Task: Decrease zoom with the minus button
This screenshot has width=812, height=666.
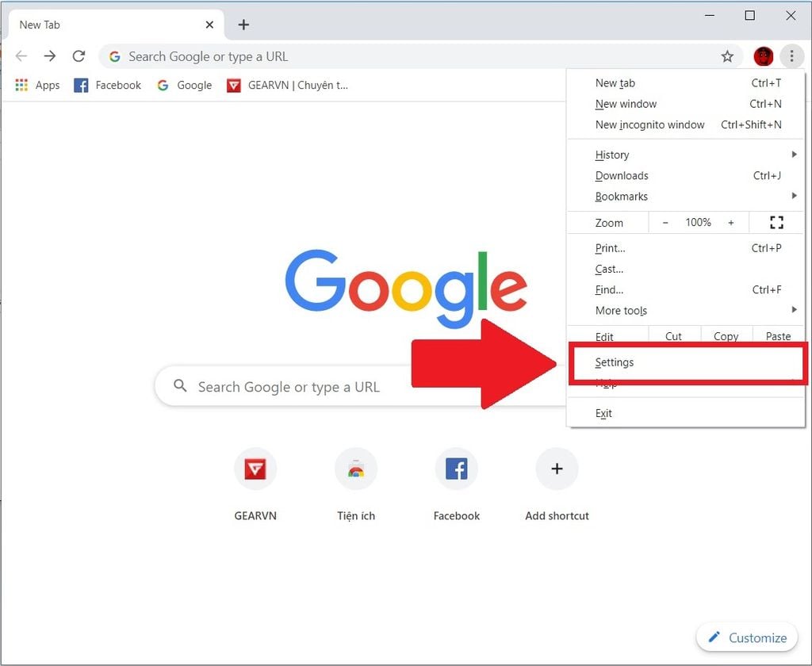Action: coord(665,223)
